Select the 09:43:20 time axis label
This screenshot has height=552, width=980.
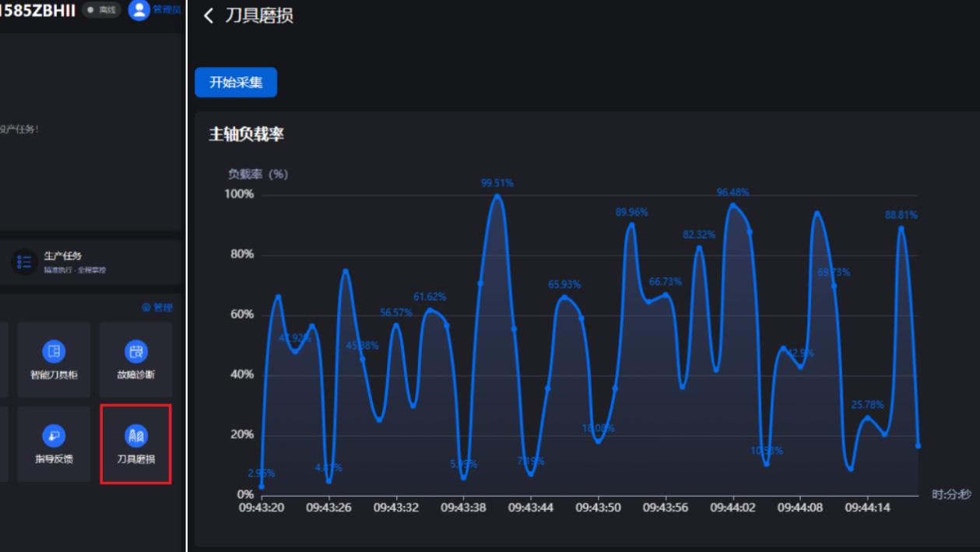(x=261, y=507)
